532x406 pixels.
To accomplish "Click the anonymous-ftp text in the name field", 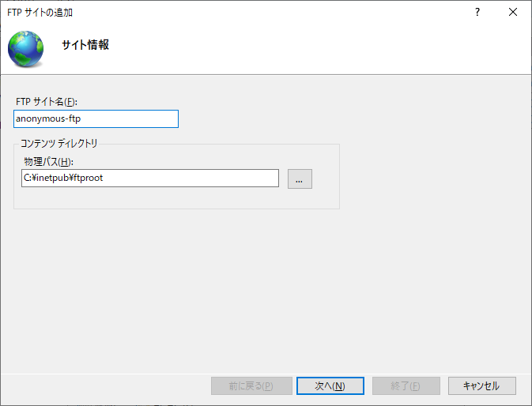I will coord(48,118).
